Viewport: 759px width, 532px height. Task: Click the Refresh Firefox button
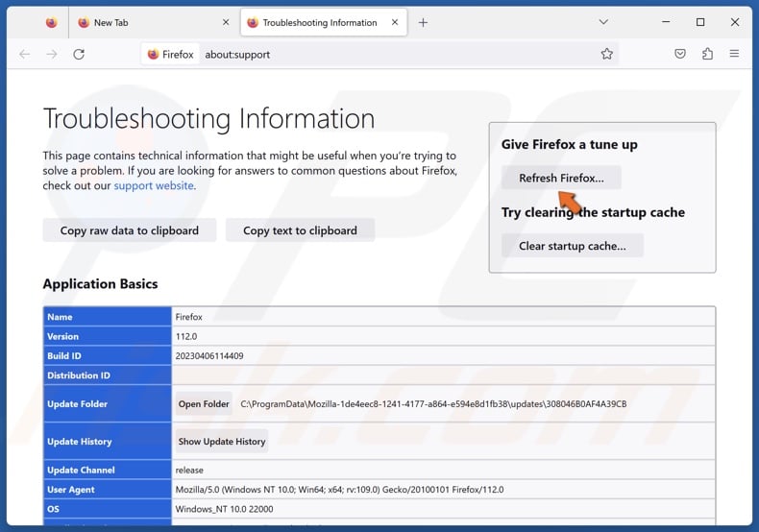click(x=561, y=178)
